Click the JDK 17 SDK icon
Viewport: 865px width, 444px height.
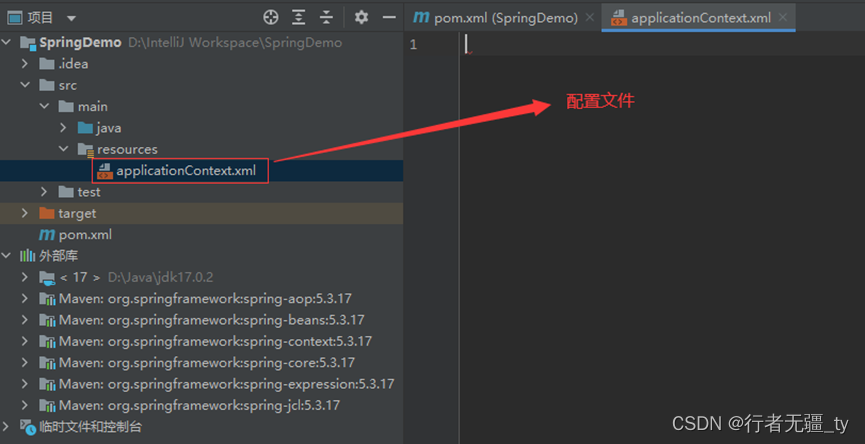coord(47,277)
